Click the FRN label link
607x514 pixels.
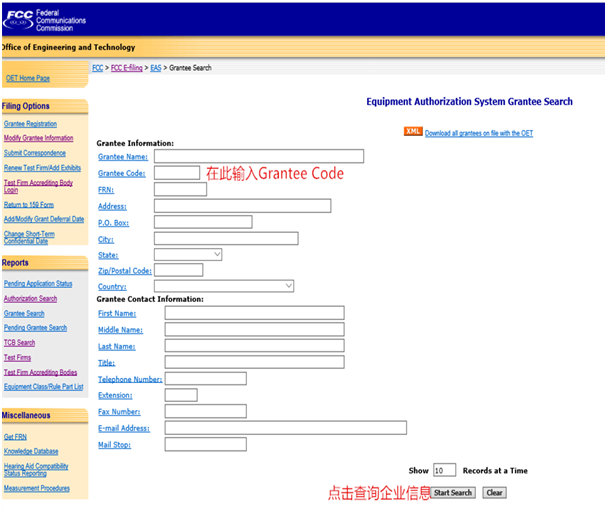click(106, 190)
